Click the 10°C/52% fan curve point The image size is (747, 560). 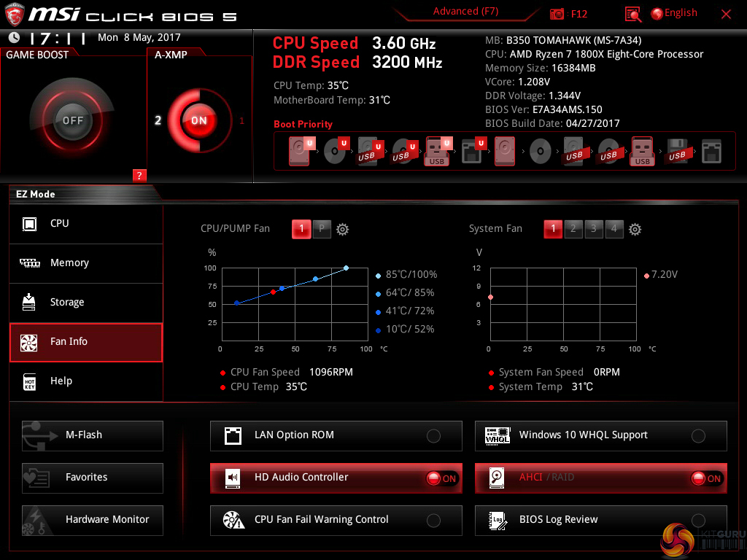(237, 303)
